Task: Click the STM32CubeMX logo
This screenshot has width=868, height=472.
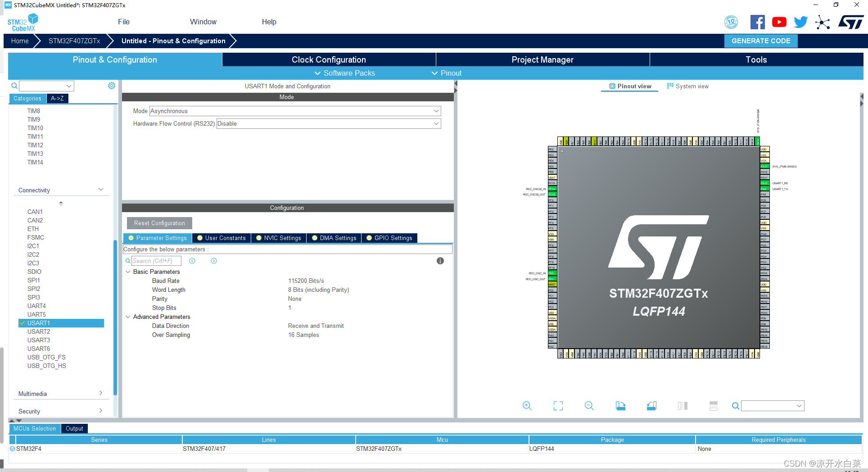Action: click(23, 23)
